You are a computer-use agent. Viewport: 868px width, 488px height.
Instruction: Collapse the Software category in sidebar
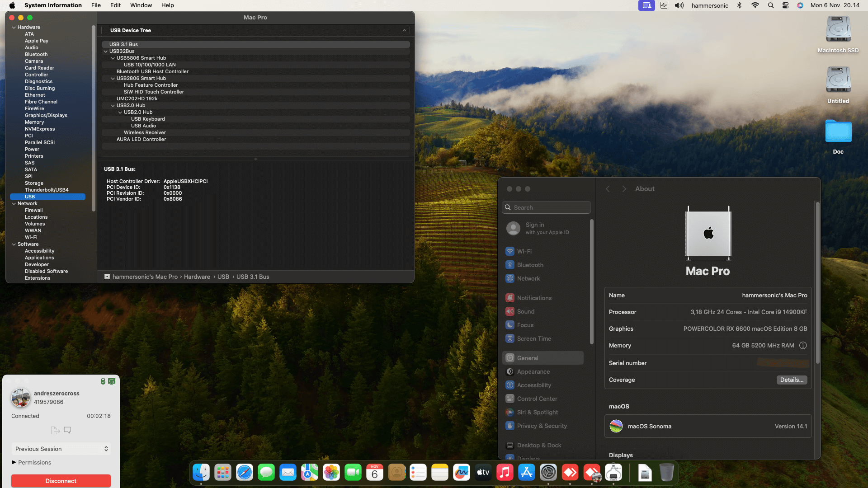pyautogui.click(x=14, y=244)
